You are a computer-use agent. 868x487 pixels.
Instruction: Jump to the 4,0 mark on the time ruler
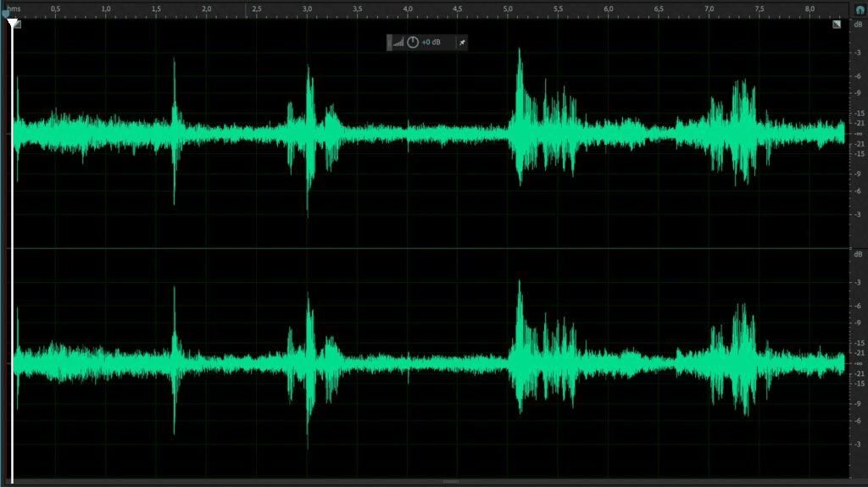pos(408,8)
